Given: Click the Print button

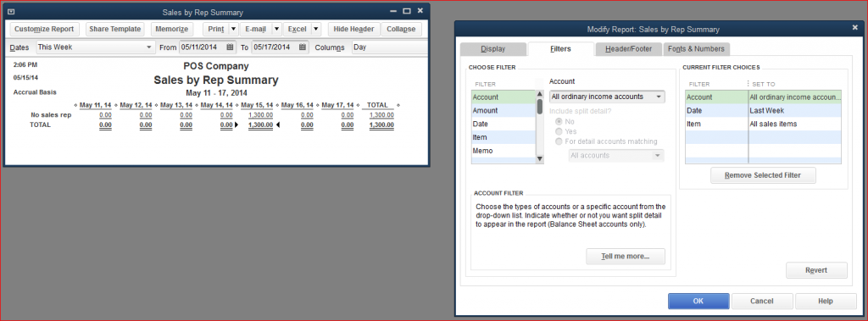Looking at the screenshot, I should click(216, 30).
